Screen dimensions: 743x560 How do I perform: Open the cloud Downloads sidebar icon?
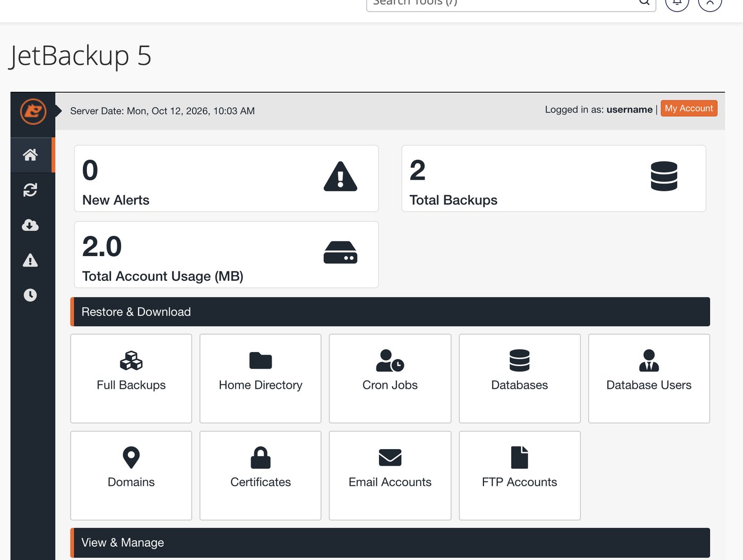[x=30, y=225]
